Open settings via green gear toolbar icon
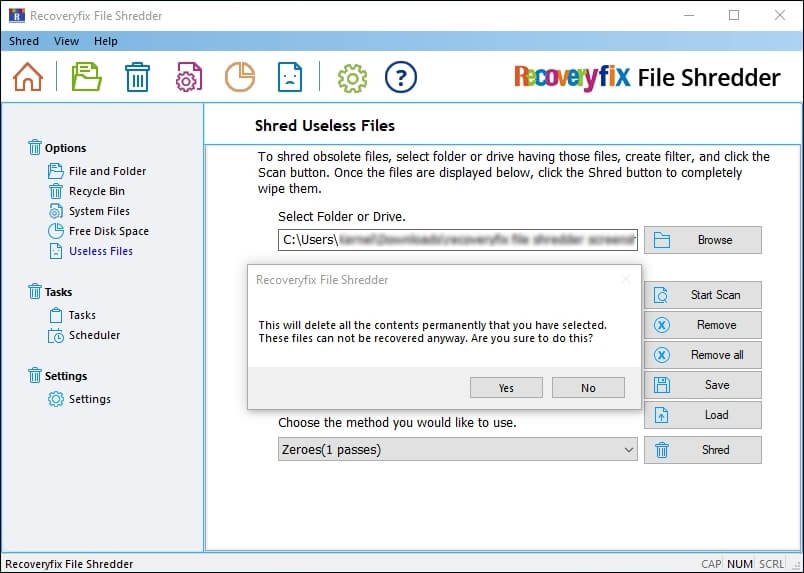The width and height of the screenshot is (804, 573). pos(352,77)
